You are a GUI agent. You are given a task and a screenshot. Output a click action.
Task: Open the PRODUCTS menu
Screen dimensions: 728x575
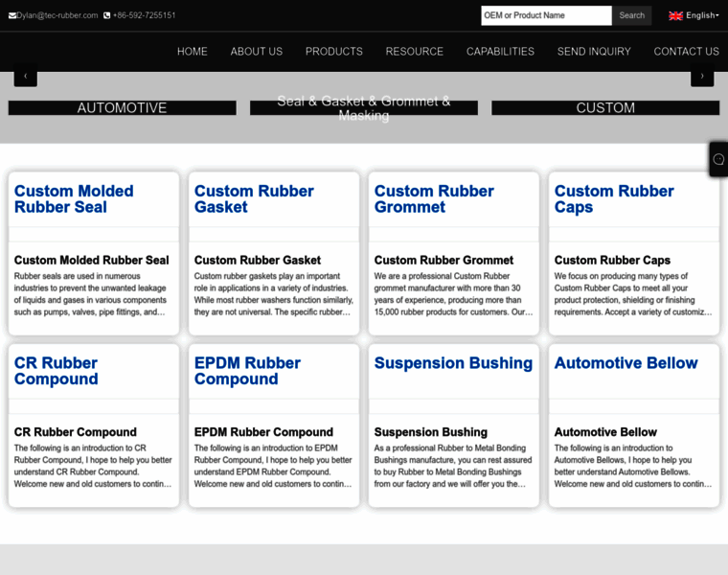coord(333,51)
